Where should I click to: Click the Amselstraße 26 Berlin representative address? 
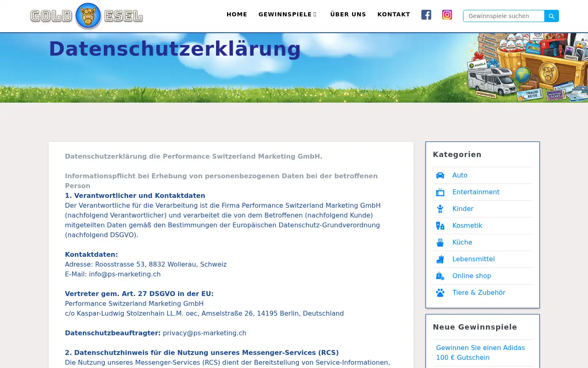(204, 314)
